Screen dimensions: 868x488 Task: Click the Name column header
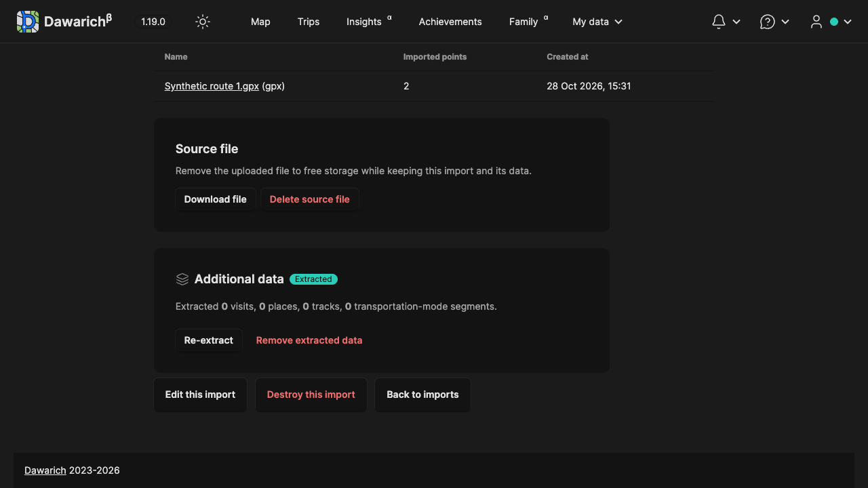(x=176, y=57)
